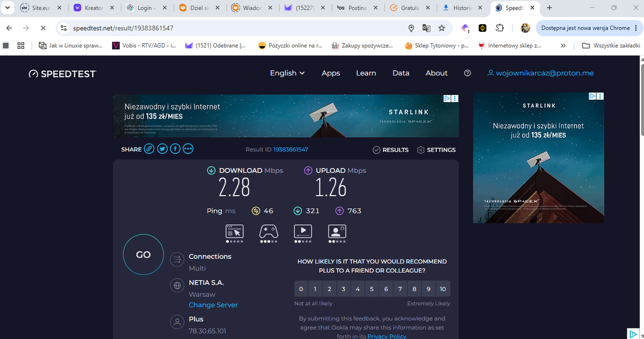The width and height of the screenshot is (644, 339).
Task: Rate recommendation score 5
Action: [372, 289]
